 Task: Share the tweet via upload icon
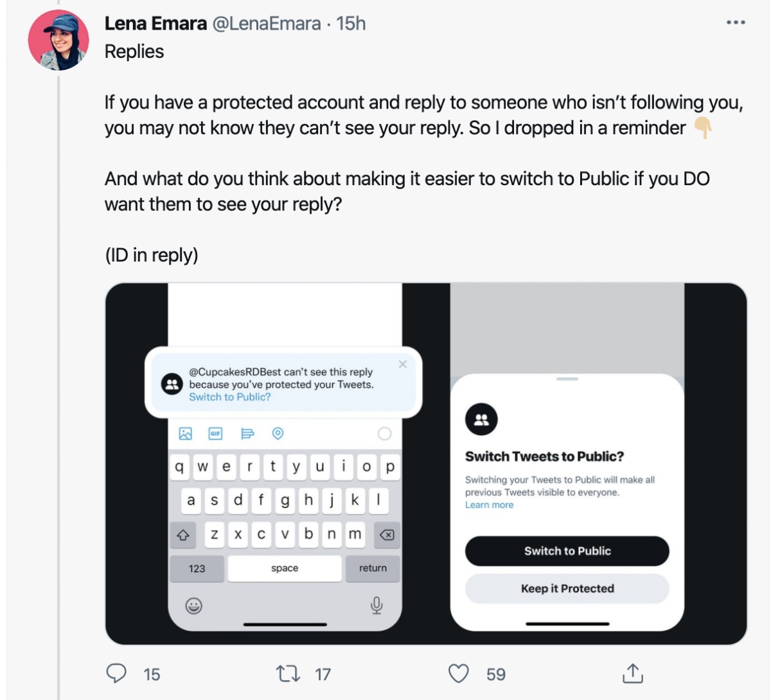[x=632, y=673]
